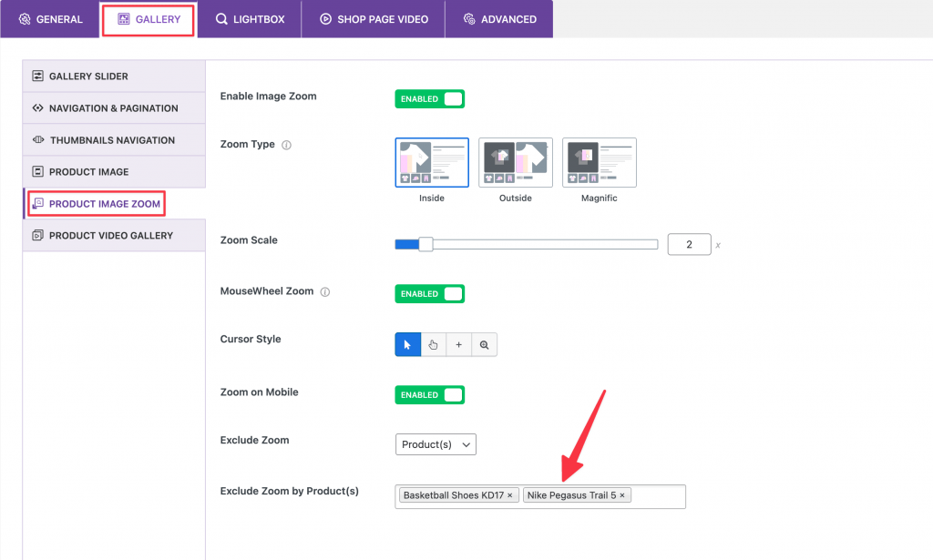Click the MouseWheel Zoom info icon
This screenshot has height=560, width=933.
point(325,292)
